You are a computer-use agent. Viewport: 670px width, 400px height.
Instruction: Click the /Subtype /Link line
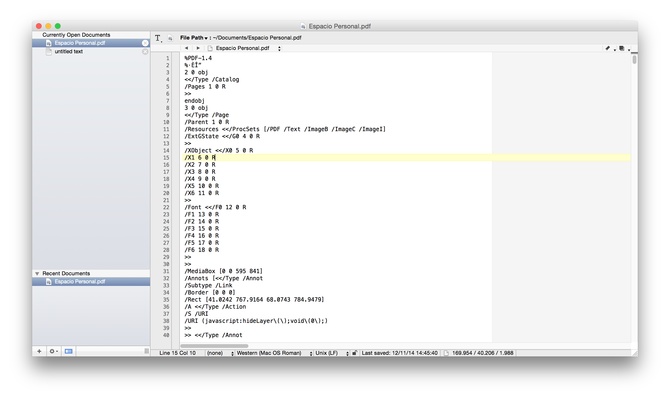tap(209, 285)
